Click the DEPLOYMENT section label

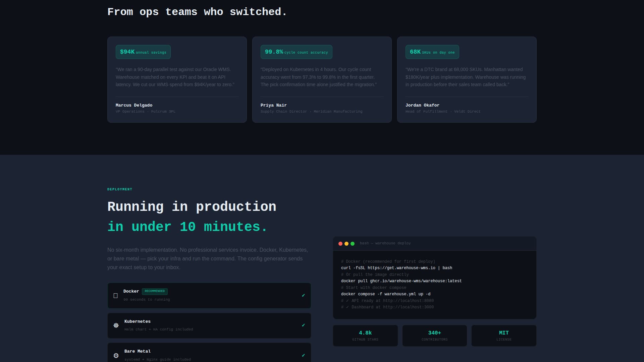tap(120, 189)
